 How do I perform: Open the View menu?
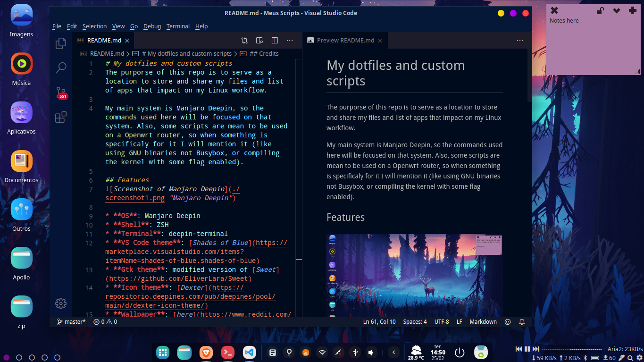118,26
